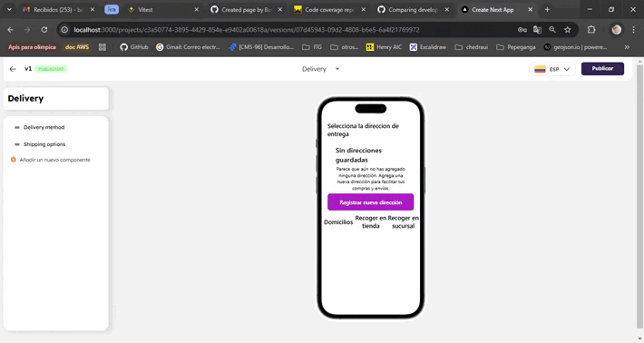Open the password manager key icon
Screen dimensions: 644x343
(522, 30)
